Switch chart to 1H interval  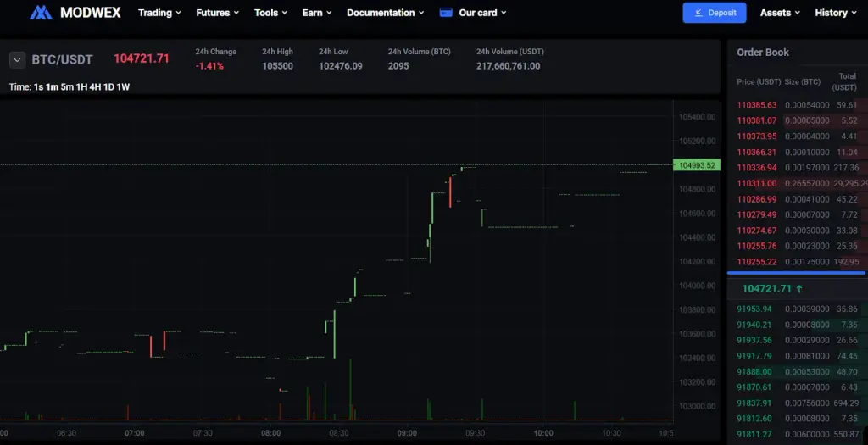[x=81, y=87]
